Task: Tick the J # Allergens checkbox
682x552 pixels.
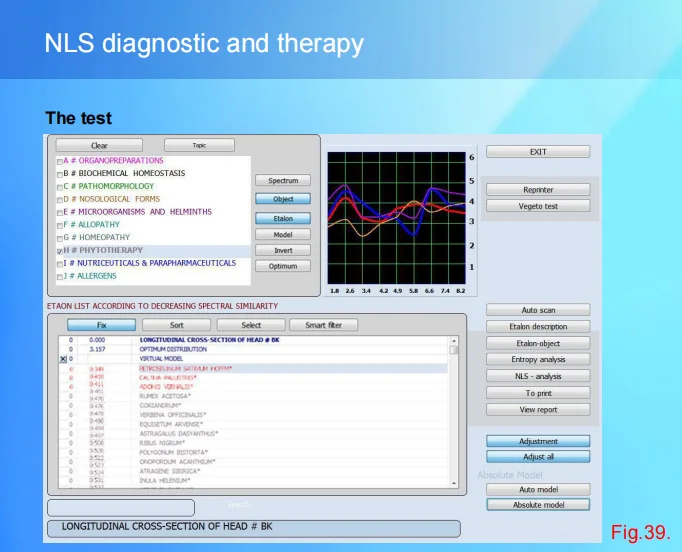Action: coord(60,277)
